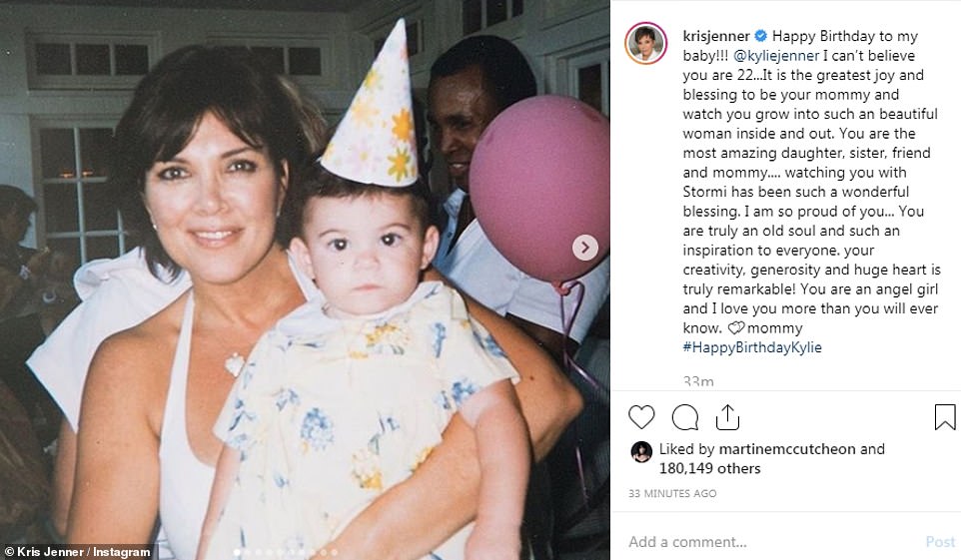
Task: Click the small avatar next to 'Liked by'
Action: click(641, 452)
